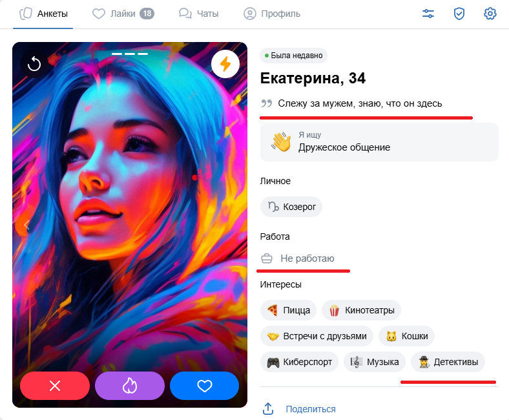
Task: Open the safety shield icon
Action: tap(459, 14)
